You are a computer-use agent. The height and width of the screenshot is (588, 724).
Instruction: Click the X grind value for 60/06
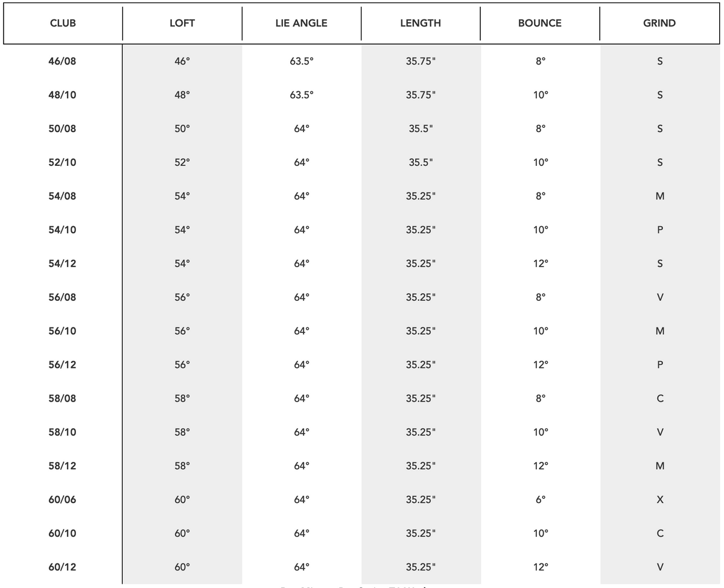pyautogui.click(x=660, y=499)
